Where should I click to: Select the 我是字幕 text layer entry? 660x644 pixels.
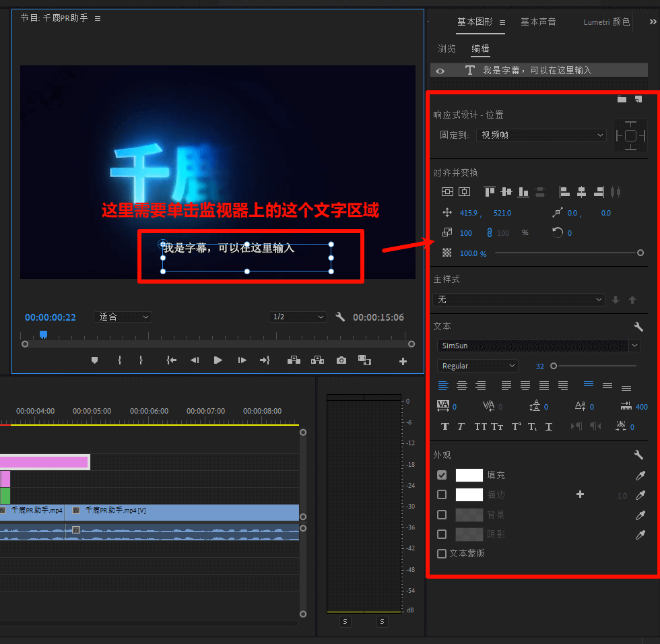539,69
